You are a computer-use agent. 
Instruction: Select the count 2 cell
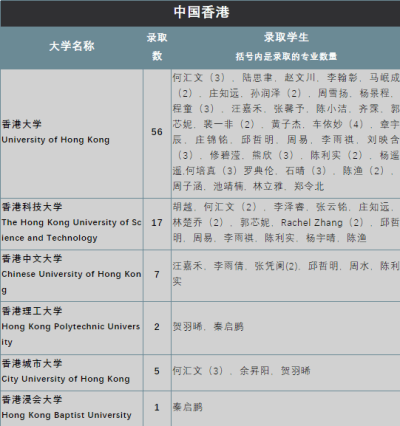click(157, 327)
